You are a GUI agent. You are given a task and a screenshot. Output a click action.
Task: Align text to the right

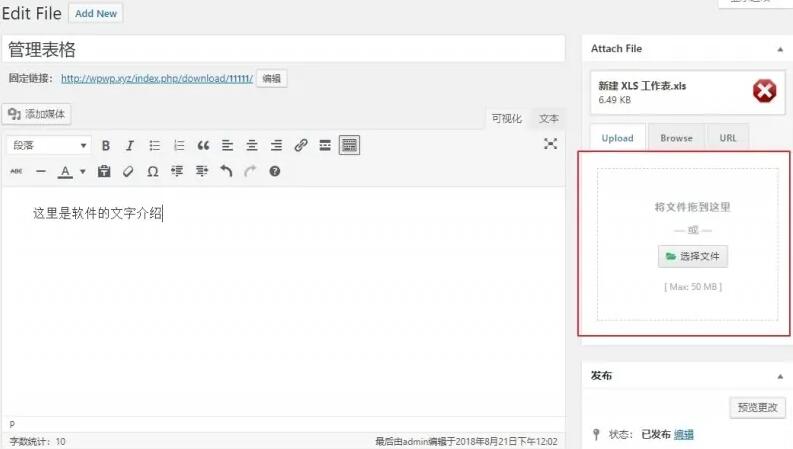click(276, 146)
